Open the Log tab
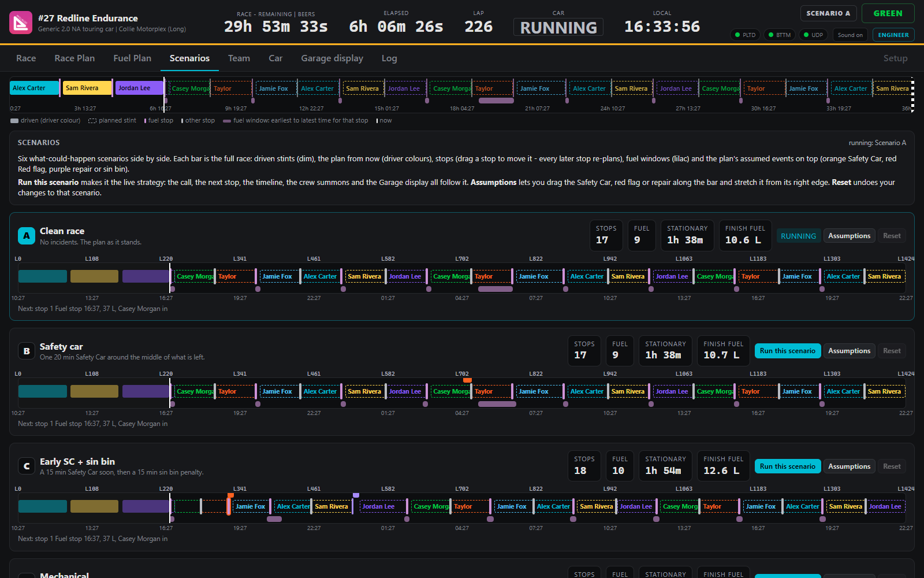Screen dimensions: 924x578 click(x=389, y=58)
